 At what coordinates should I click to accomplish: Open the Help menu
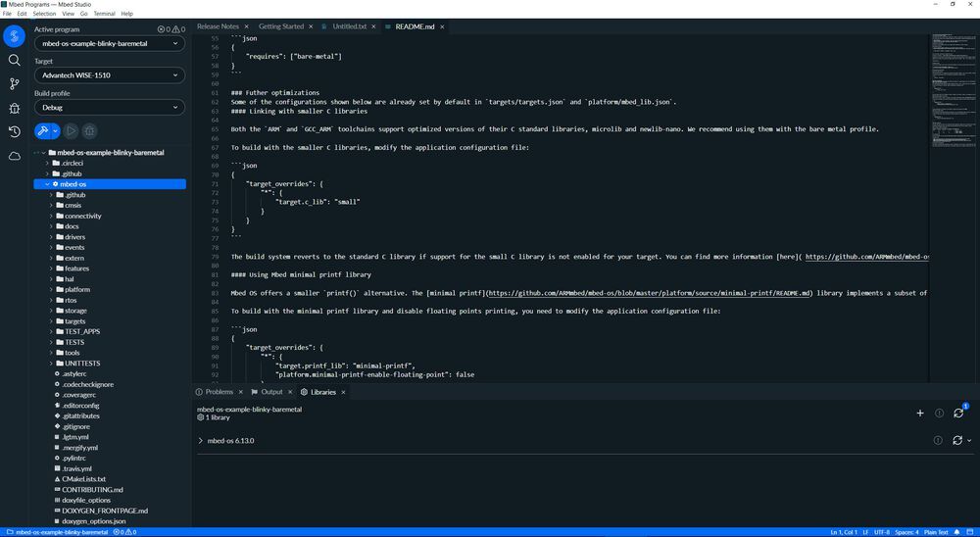point(126,13)
